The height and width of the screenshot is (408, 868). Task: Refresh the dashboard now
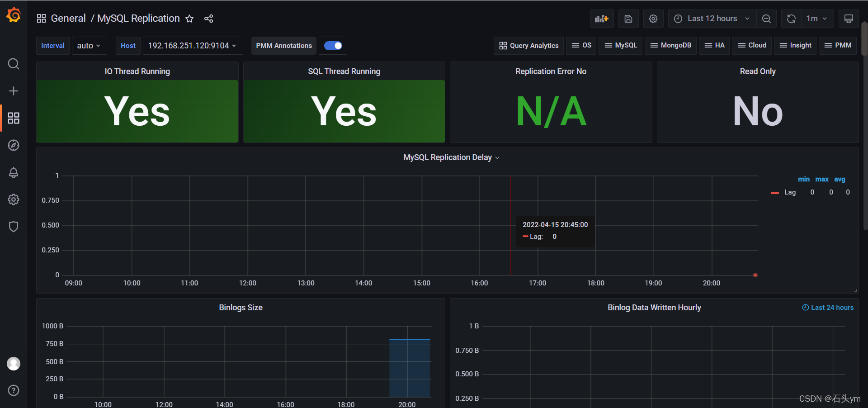[x=791, y=19]
